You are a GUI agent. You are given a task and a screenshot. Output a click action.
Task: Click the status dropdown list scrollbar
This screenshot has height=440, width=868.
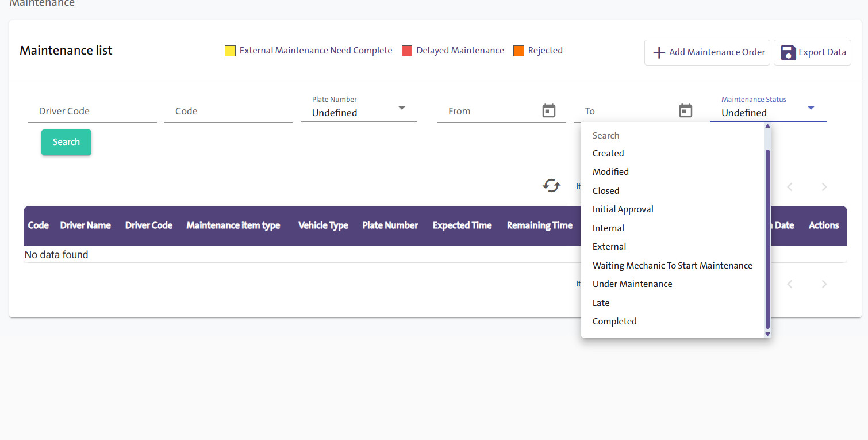[x=767, y=239]
